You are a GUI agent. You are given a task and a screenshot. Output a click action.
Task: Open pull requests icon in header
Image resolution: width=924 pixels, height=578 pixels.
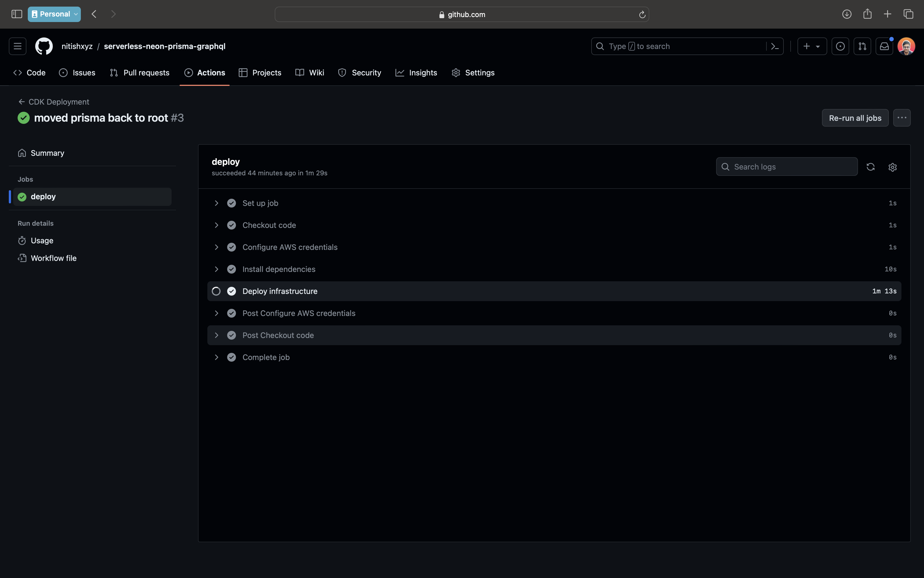862,46
